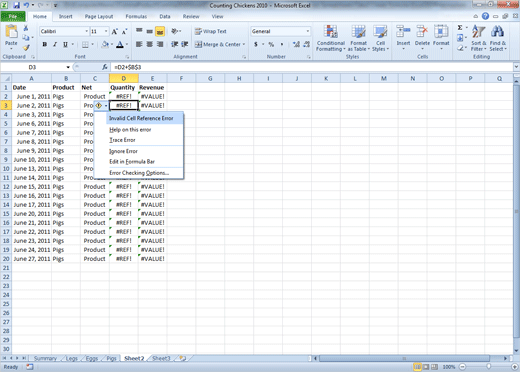
Task: Toggle Align Text Right
Action: (160, 44)
